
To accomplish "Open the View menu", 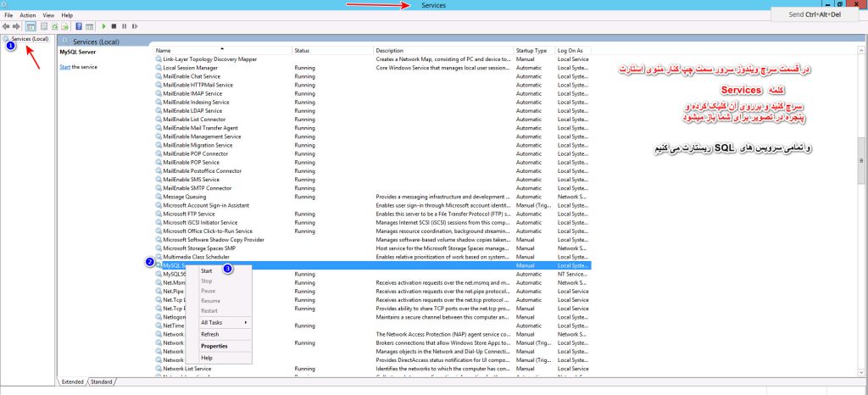I will (x=48, y=15).
